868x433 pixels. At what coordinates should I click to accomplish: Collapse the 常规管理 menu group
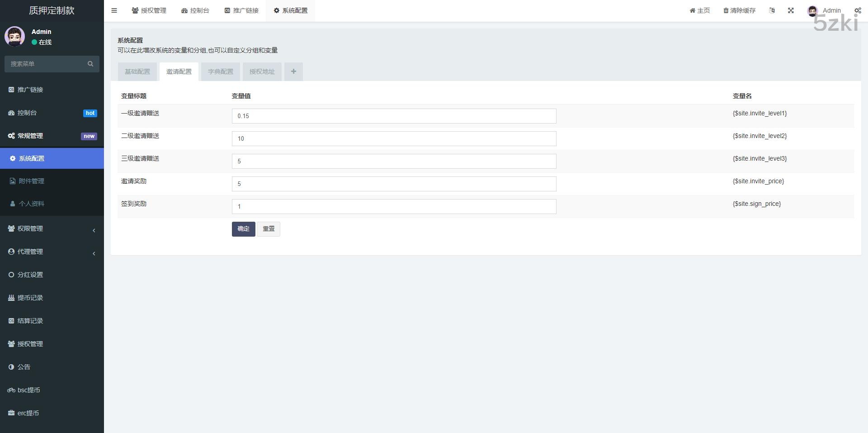tap(52, 136)
